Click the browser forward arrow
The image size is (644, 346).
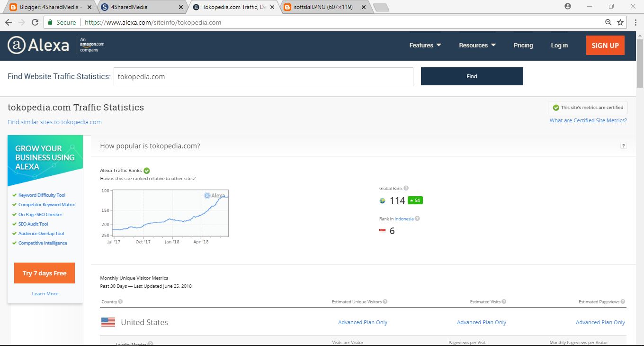click(x=21, y=22)
